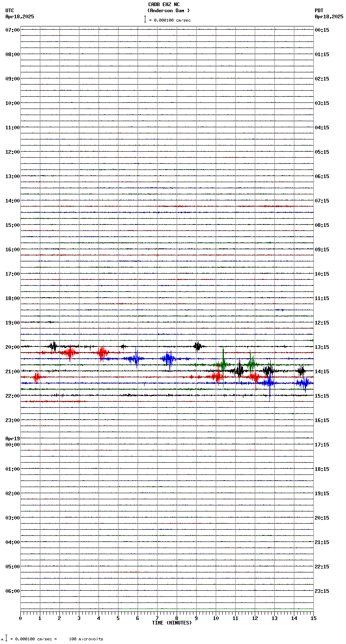Click the Apr18,2025 date under PDT

click(329, 17)
